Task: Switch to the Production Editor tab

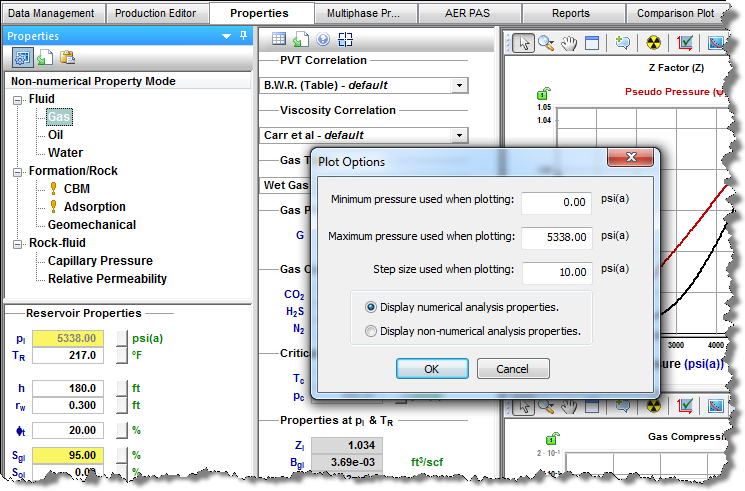Action: click(x=156, y=13)
